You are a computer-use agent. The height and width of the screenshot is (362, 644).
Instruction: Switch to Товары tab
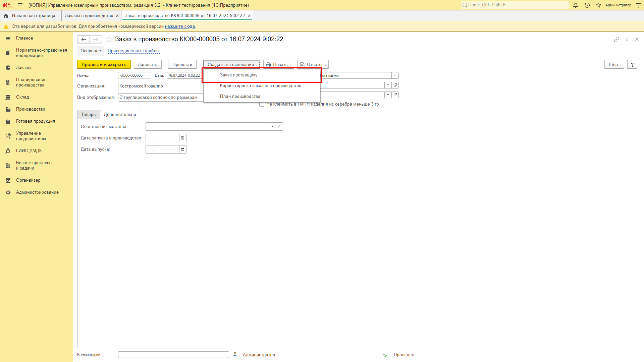[89, 115]
